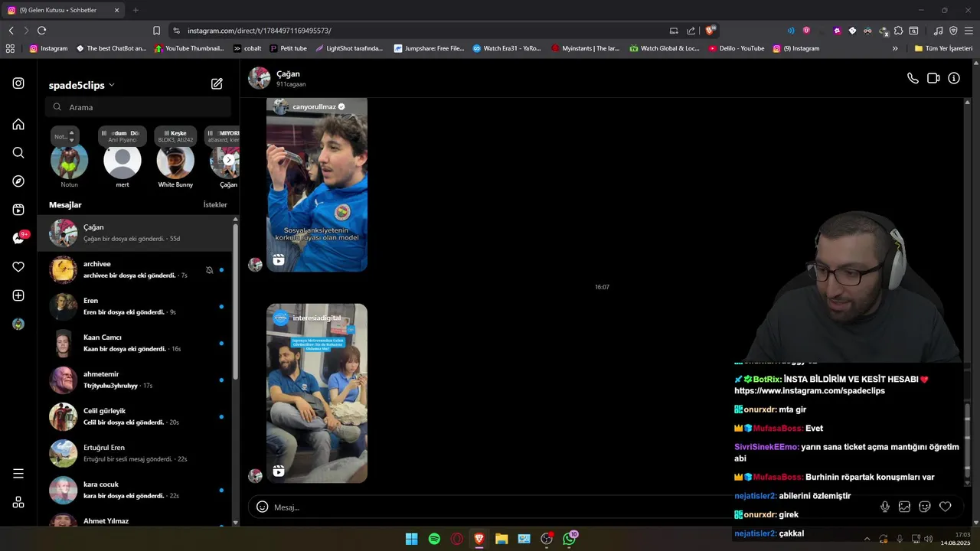Viewport: 980px width, 551px height.
Task: Open conversation info icon
Action: tap(954, 78)
